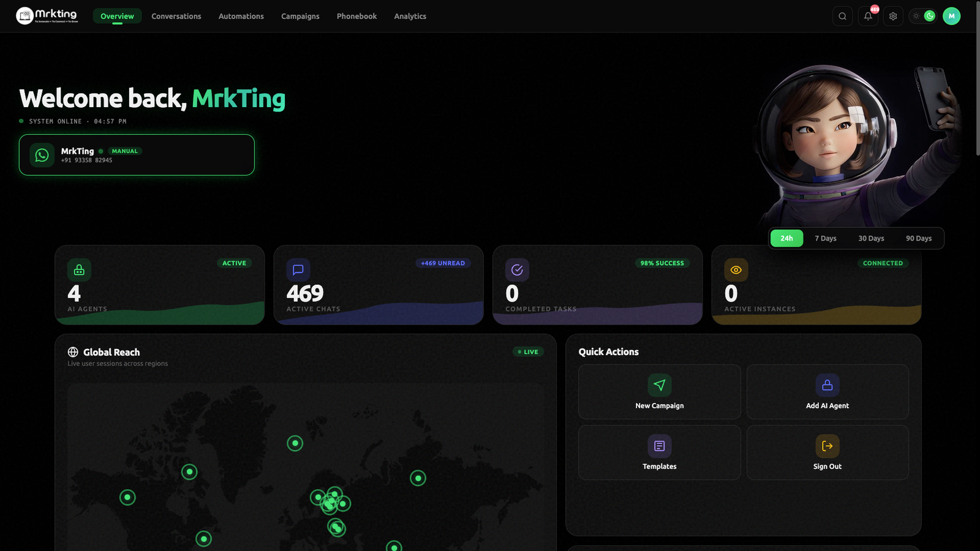
Task: Open the Campaigns tab
Action: coord(300,17)
